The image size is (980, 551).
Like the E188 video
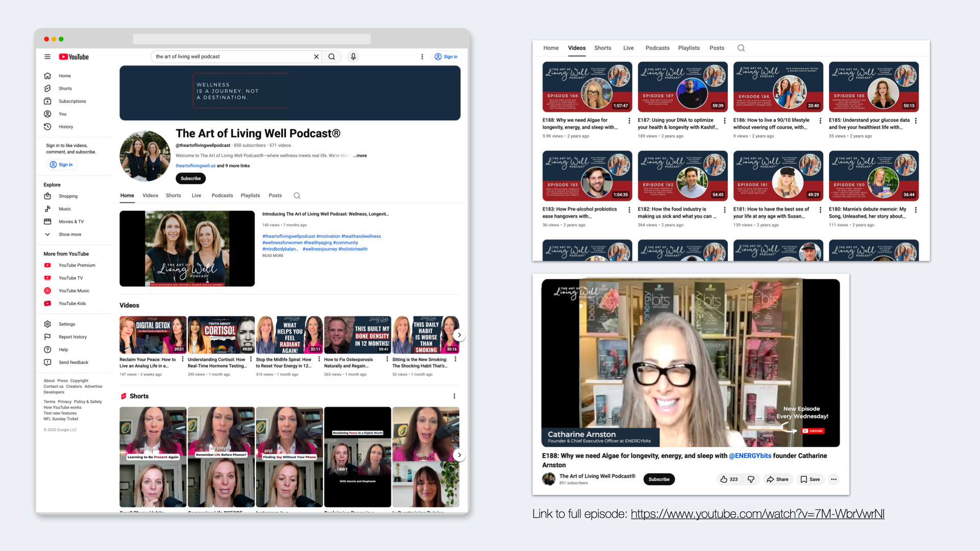[728, 480]
